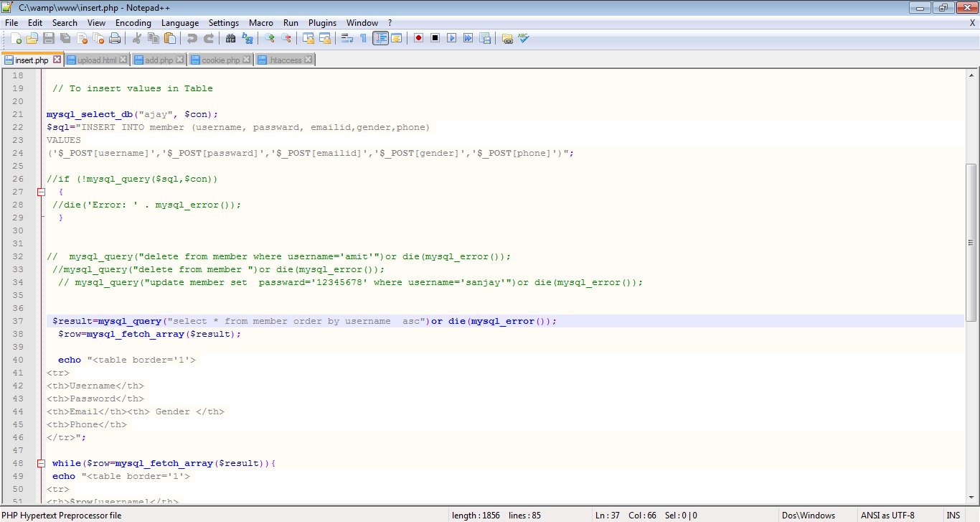This screenshot has height=522, width=980.
Task: Switch to the add.php tab
Action: tap(159, 60)
